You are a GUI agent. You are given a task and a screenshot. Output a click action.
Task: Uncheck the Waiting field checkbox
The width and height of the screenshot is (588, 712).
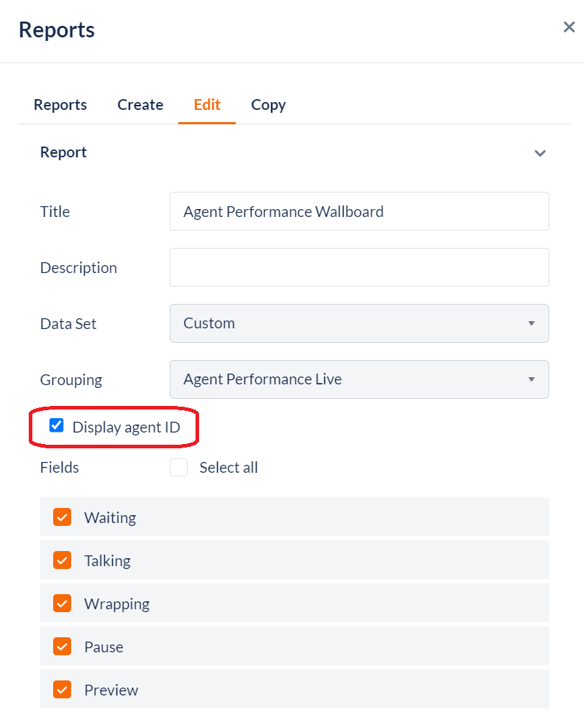tap(63, 517)
